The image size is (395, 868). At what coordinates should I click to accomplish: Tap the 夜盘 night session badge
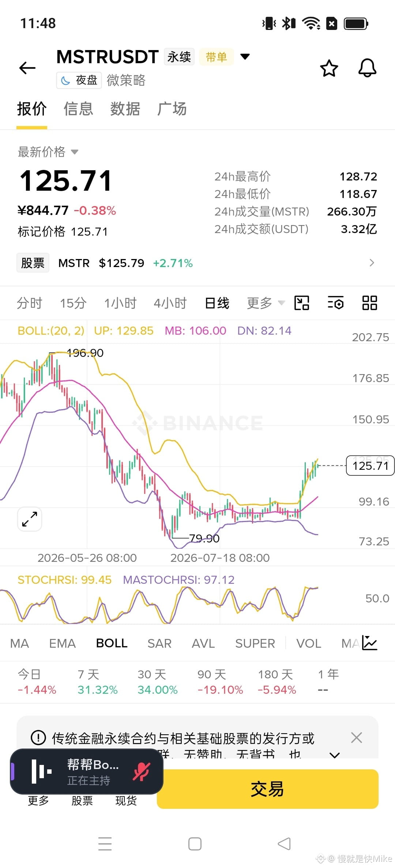click(79, 80)
